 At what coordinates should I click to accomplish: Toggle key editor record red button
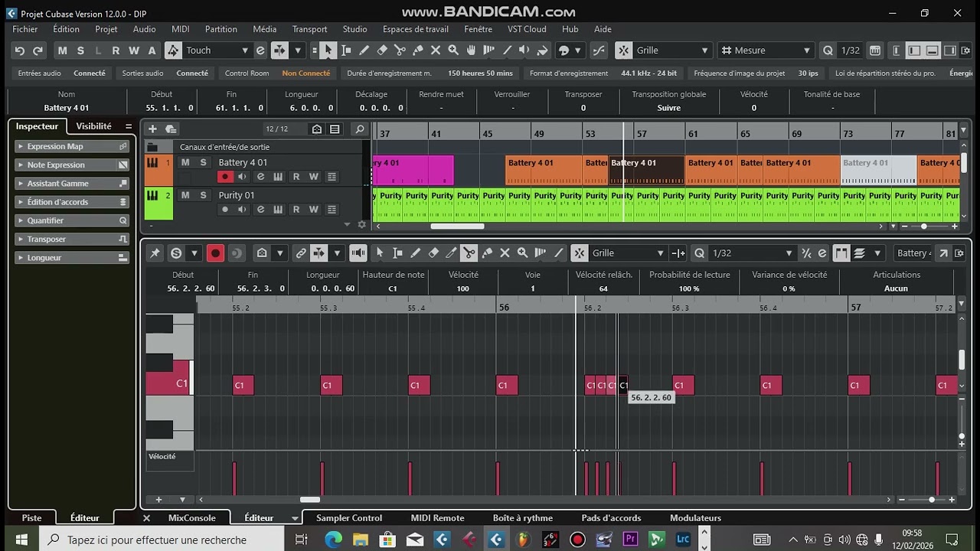click(x=216, y=253)
